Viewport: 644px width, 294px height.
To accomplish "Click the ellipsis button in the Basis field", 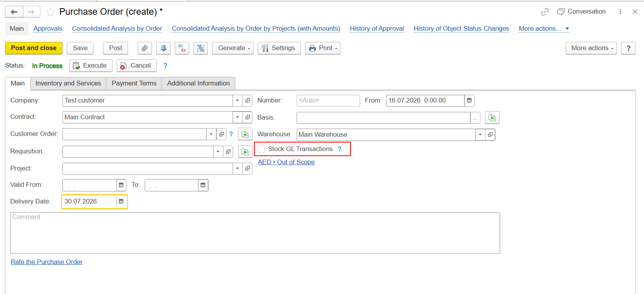I will pyautogui.click(x=475, y=118).
